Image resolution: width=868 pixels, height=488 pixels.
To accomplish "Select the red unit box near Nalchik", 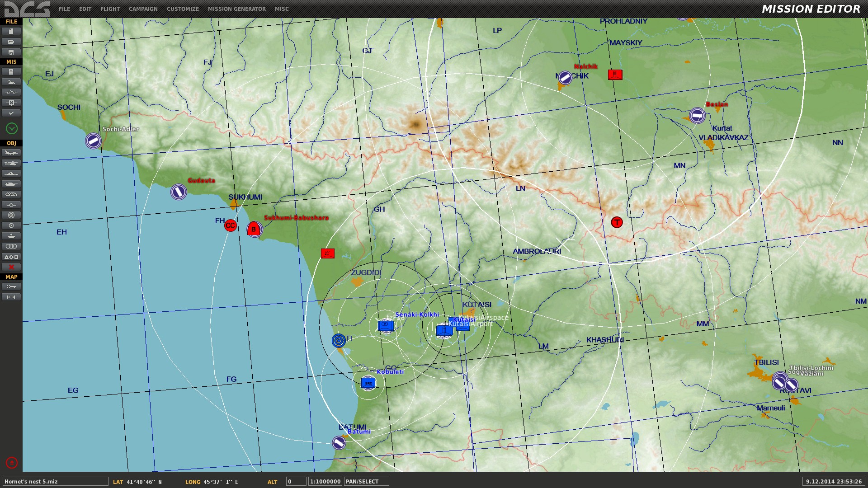I will 615,75.
